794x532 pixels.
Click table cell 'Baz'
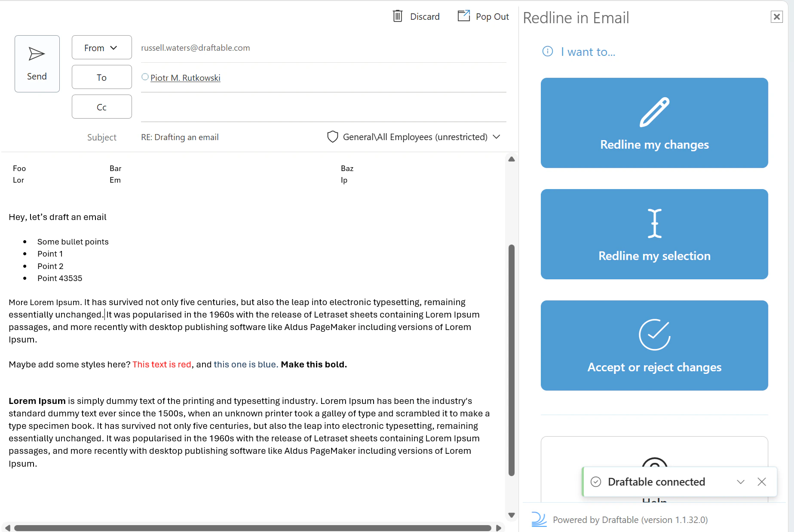point(347,168)
